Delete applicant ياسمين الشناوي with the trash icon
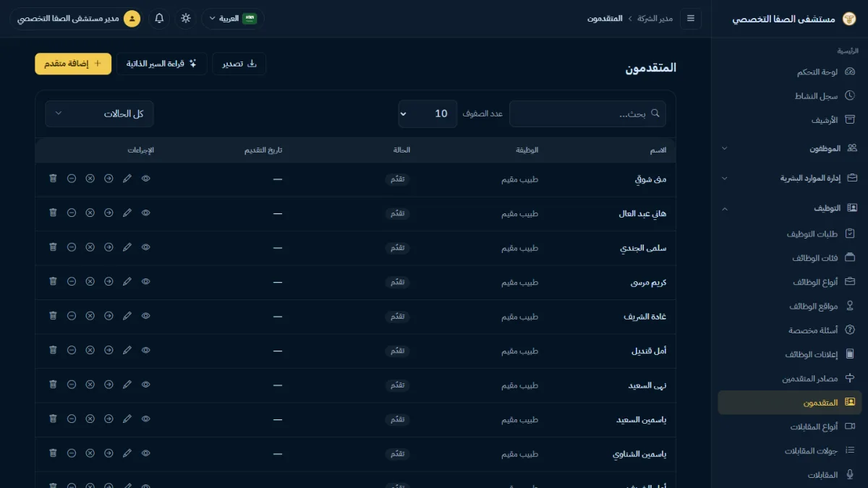The height and width of the screenshot is (488, 868). click(x=53, y=453)
